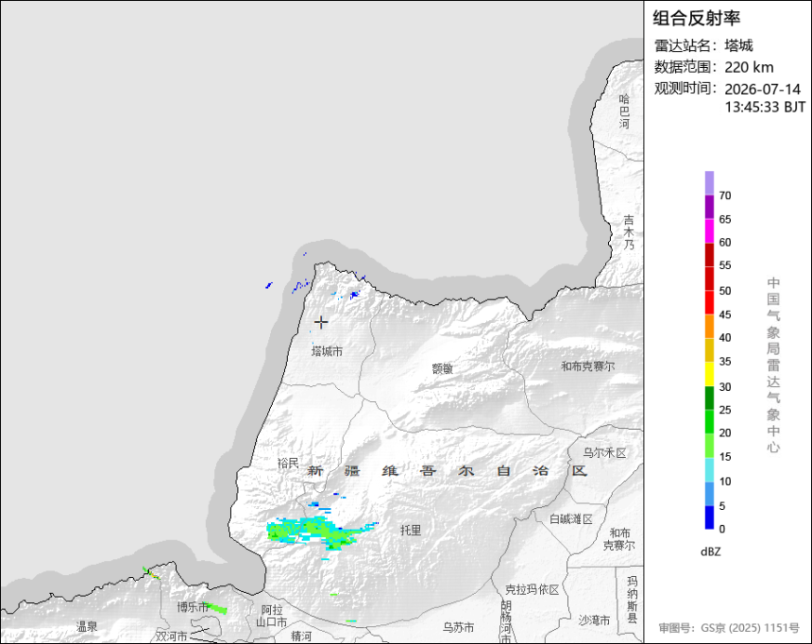Click the 审图号 GS京 (2025) 1151号 text

(x=729, y=628)
